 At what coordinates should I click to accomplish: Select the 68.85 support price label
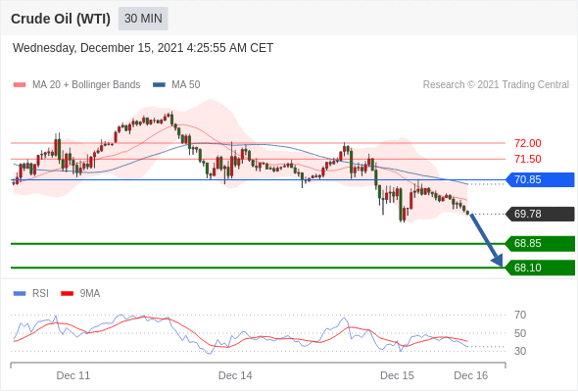click(540, 244)
